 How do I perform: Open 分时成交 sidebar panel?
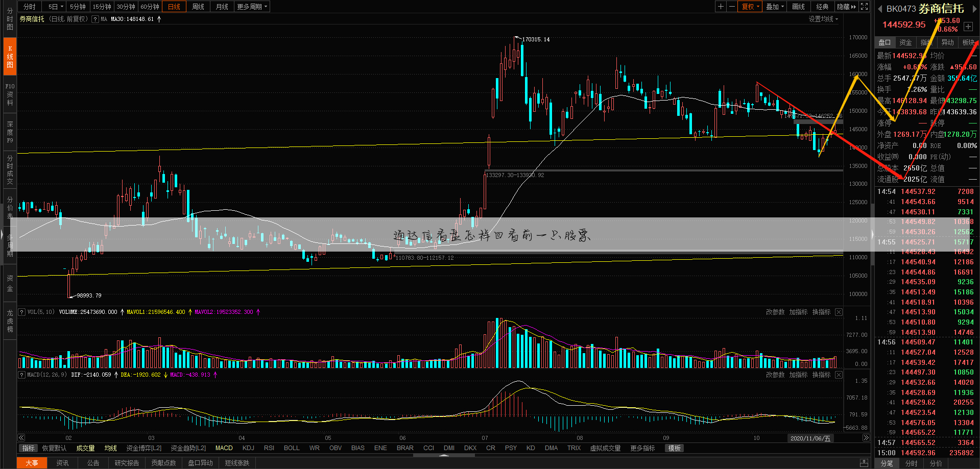click(10, 170)
